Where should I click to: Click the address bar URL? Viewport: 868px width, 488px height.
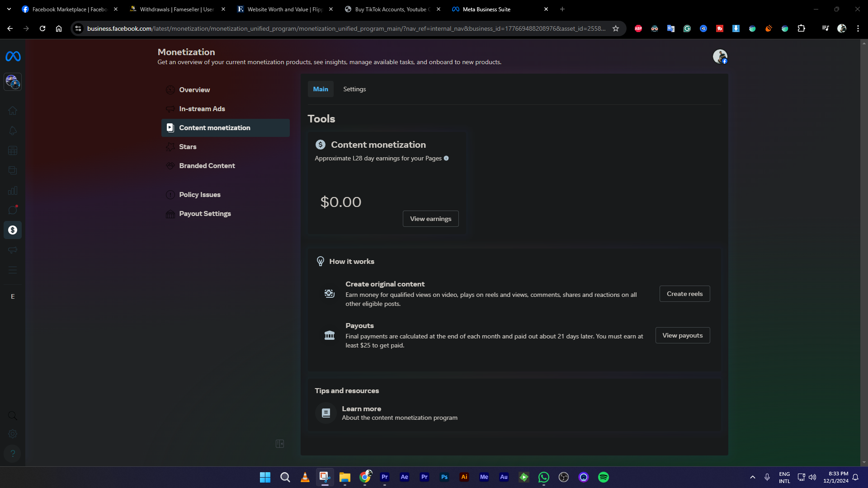tap(346, 28)
